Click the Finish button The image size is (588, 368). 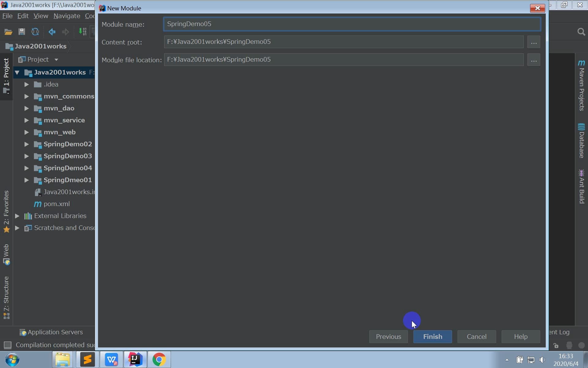[432, 336]
